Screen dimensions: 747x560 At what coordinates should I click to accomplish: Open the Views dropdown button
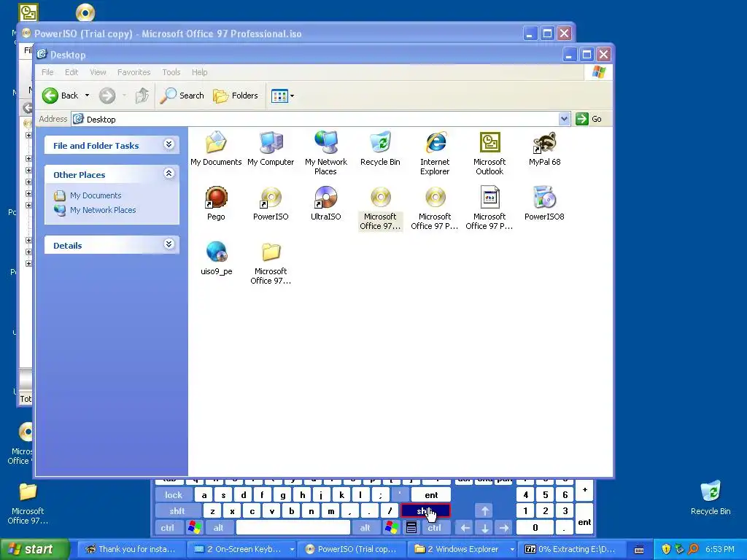click(x=282, y=96)
